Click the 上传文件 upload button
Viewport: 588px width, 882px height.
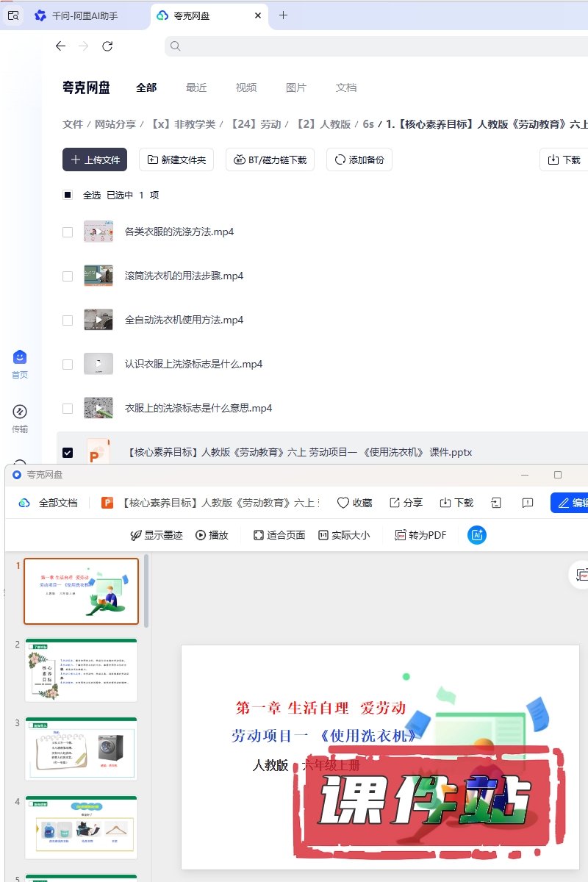(x=95, y=159)
